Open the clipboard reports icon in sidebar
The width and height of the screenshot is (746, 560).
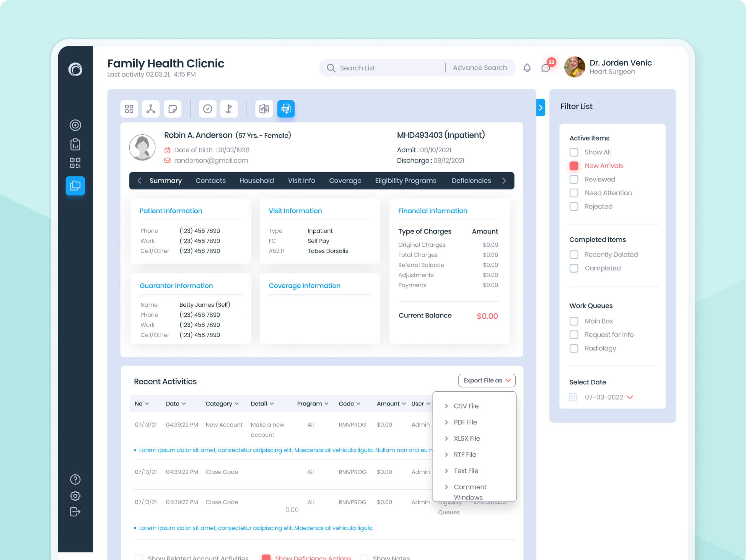point(75,144)
